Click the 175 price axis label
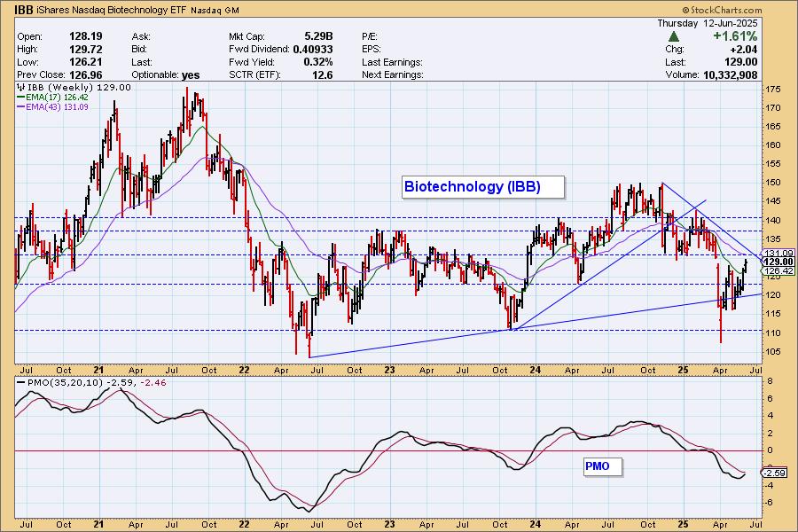Viewport: 798px width, 532px height. (x=773, y=90)
